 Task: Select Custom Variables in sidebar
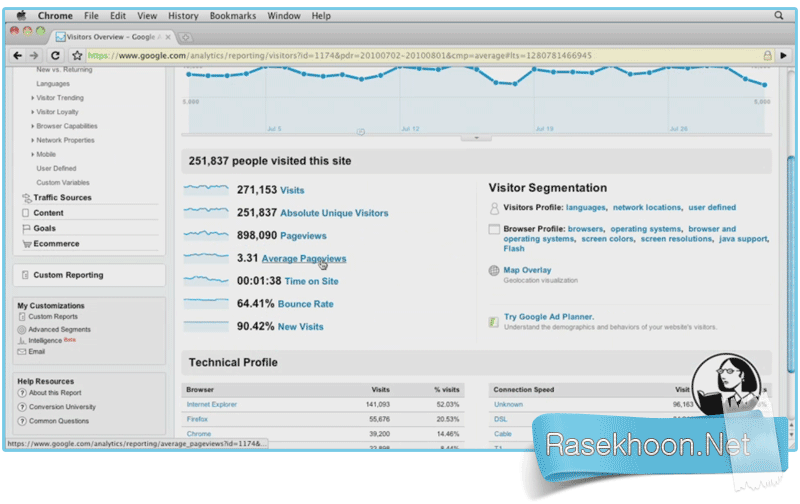pyautogui.click(x=63, y=183)
